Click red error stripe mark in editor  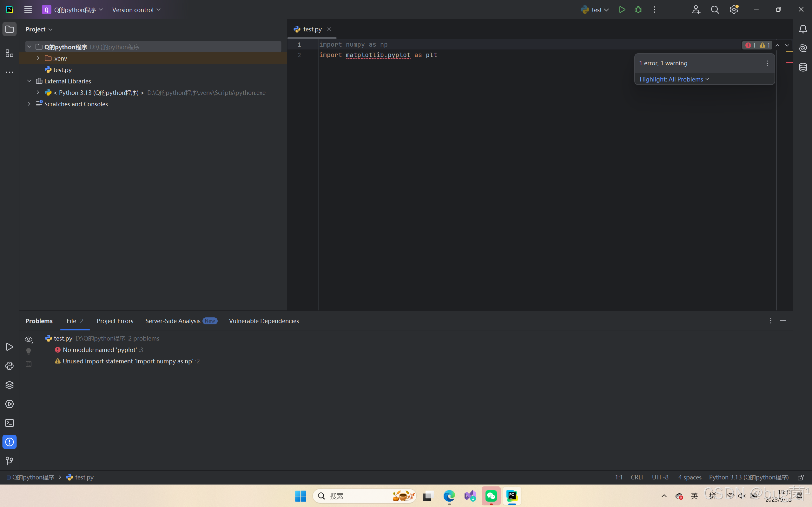tap(789, 62)
